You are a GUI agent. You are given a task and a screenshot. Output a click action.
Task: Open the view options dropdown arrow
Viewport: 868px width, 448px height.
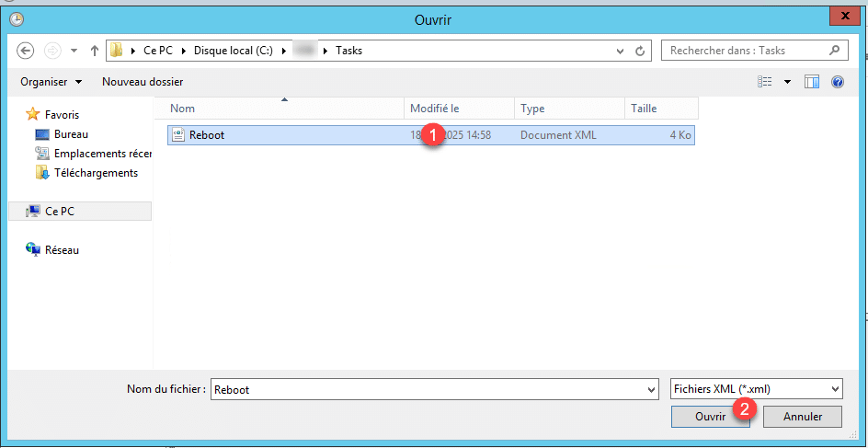click(x=787, y=82)
